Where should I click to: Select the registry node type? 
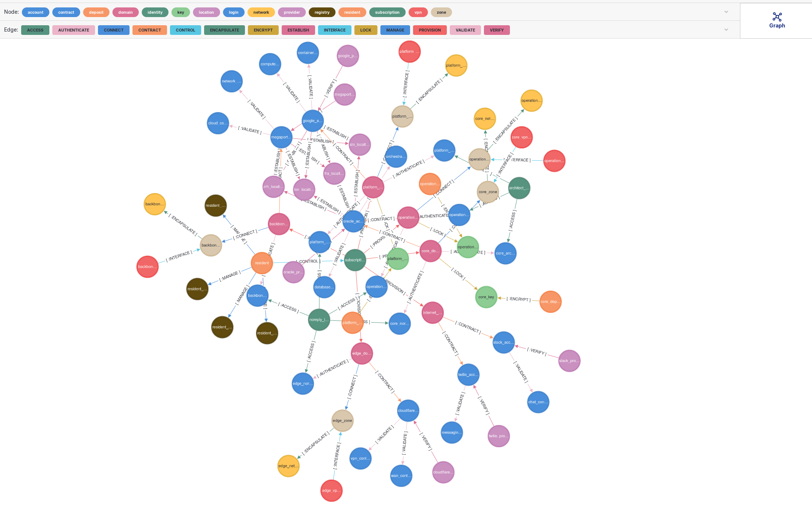point(322,12)
